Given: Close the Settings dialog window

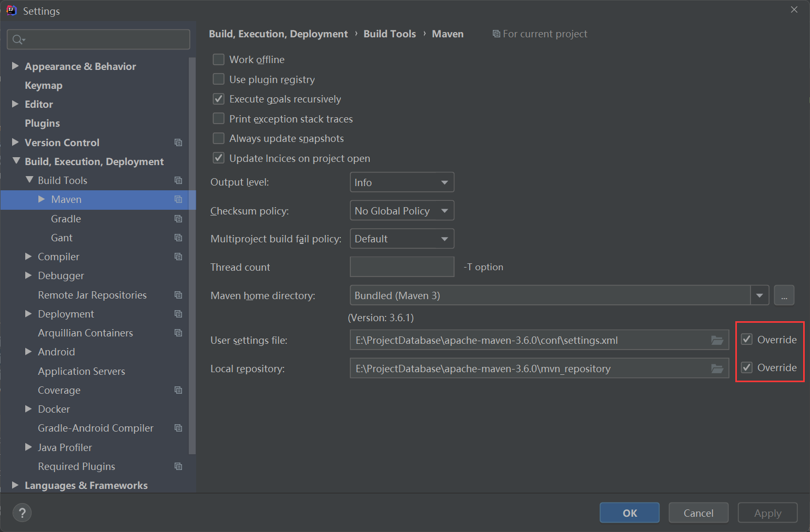Looking at the screenshot, I should (x=794, y=9).
